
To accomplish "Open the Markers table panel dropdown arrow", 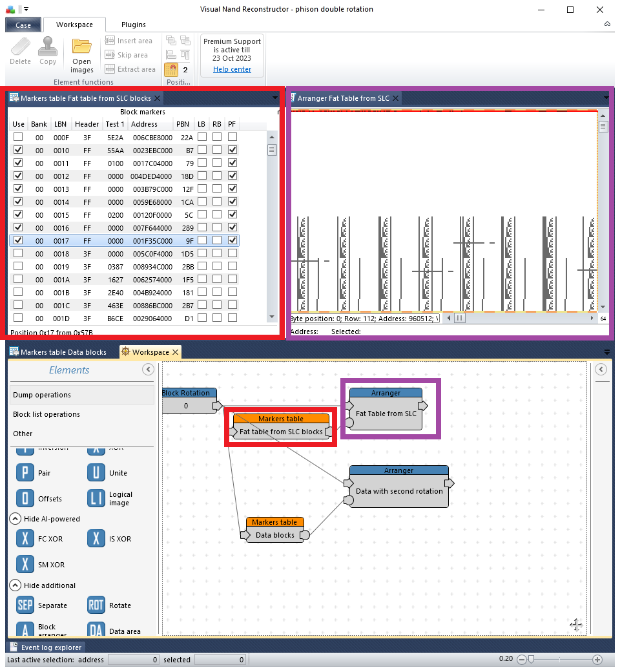I will (274, 98).
